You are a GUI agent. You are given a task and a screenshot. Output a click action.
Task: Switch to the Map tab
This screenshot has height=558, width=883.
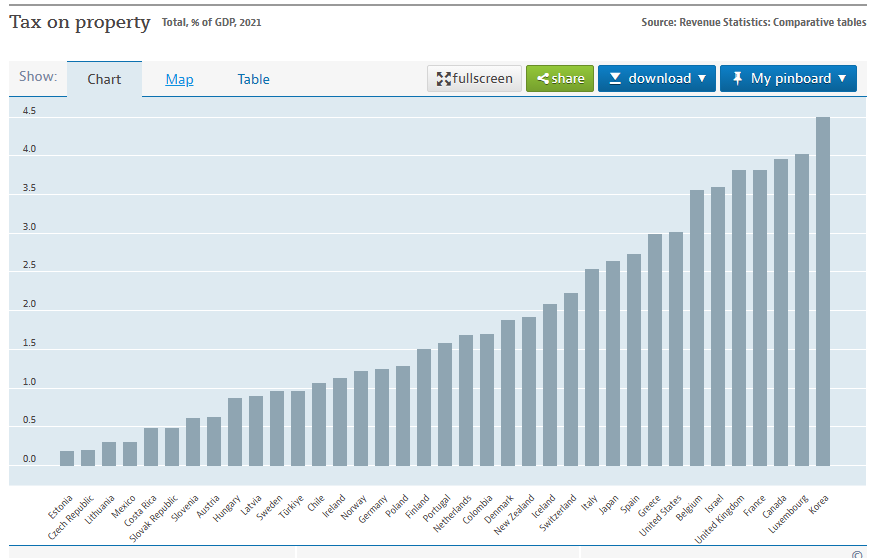[180, 80]
